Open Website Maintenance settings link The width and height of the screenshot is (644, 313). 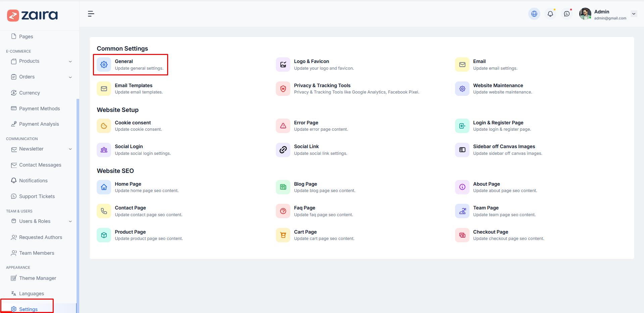click(498, 85)
